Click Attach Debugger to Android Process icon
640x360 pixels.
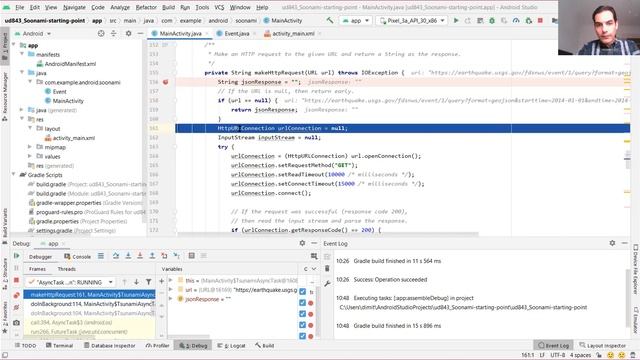529,20
